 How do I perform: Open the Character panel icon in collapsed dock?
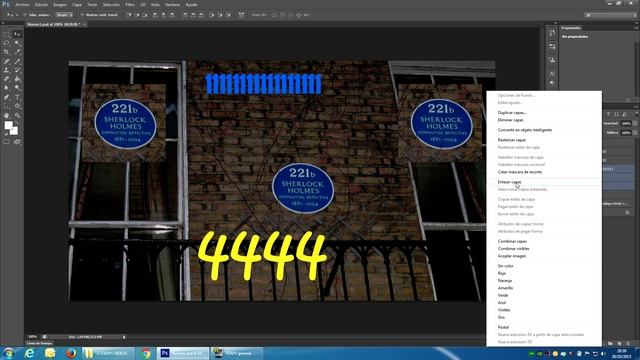(552, 74)
